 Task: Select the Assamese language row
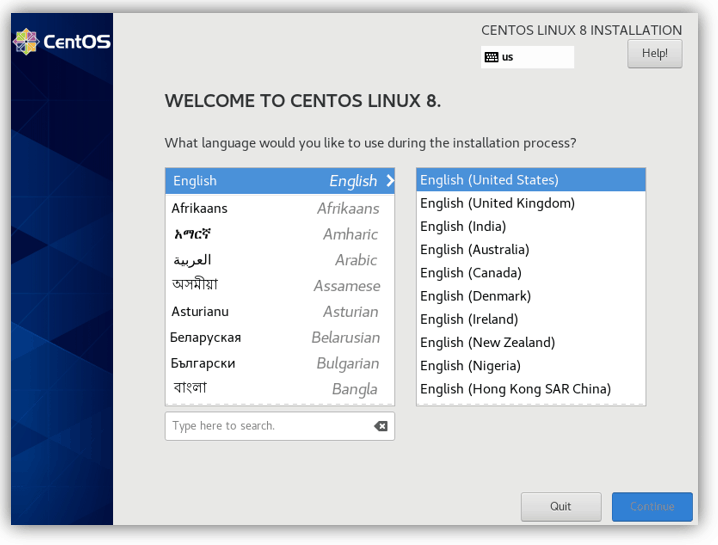coord(280,286)
